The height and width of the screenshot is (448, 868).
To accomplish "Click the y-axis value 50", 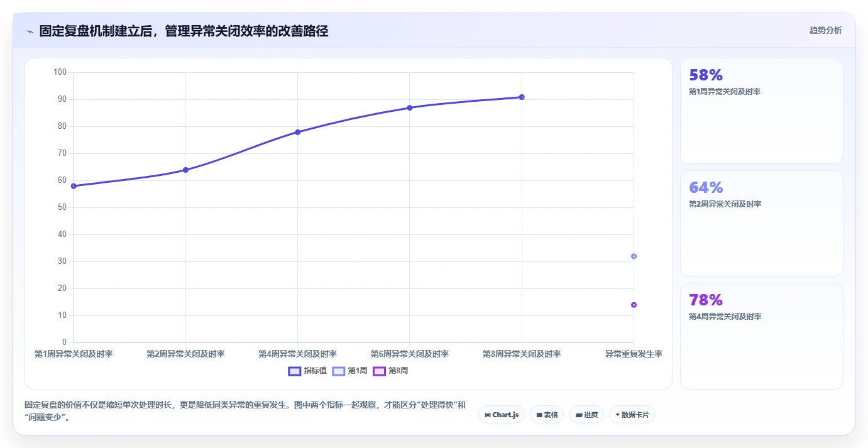I will pos(62,207).
